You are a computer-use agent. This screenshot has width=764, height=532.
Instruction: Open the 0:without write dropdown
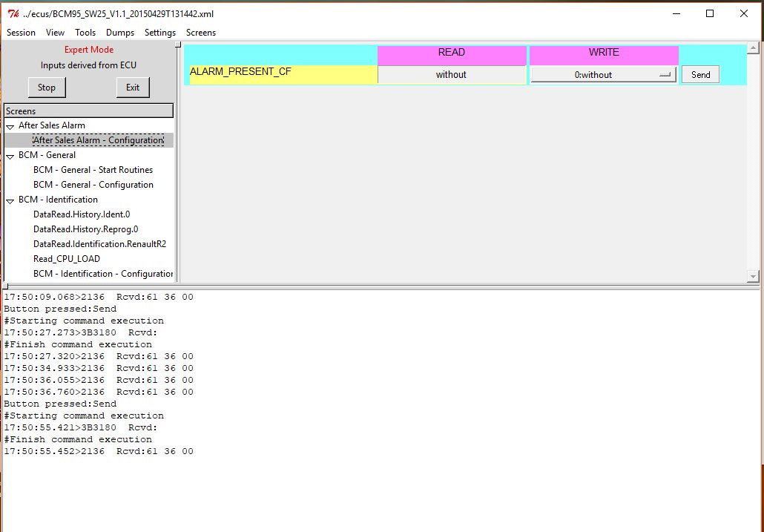pyautogui.click(x=603, y=74)
